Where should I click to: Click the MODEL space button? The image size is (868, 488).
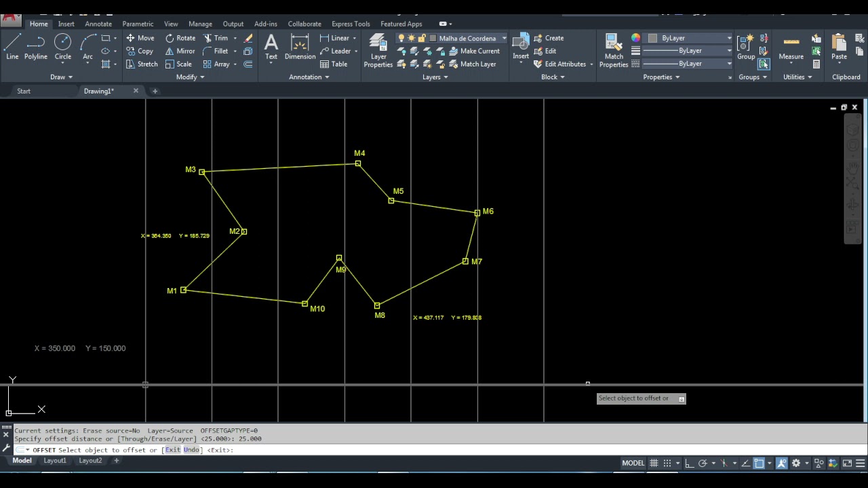(x=633, y=463)
